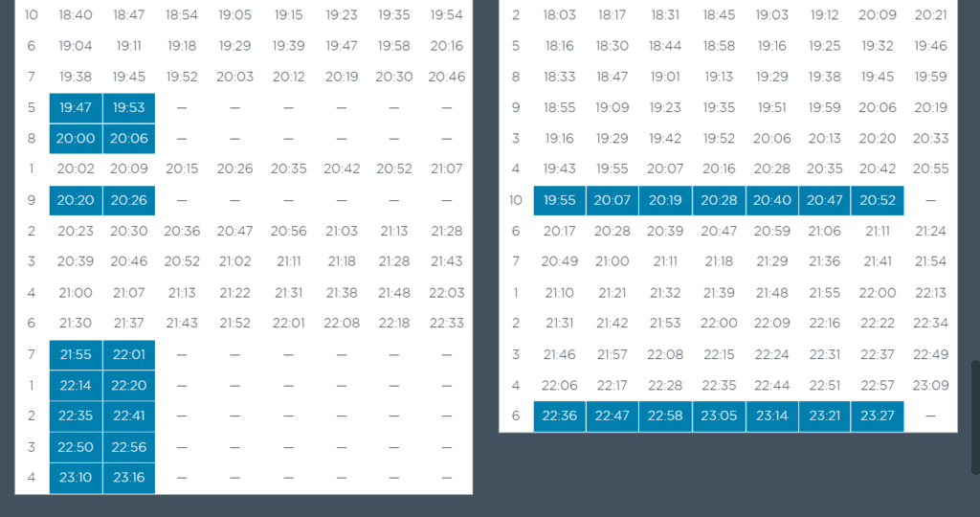Click the 18:40 time in left table

(76, 15)
